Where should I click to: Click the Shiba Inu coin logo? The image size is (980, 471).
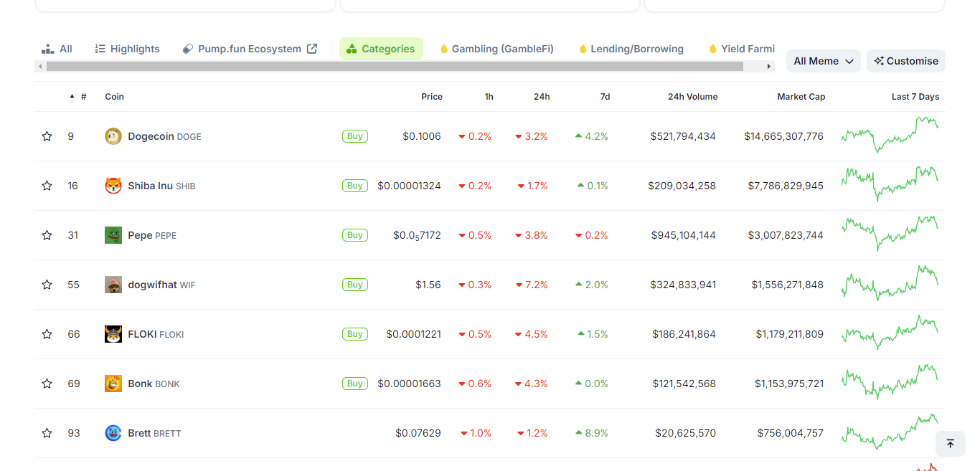click(113, 186)
